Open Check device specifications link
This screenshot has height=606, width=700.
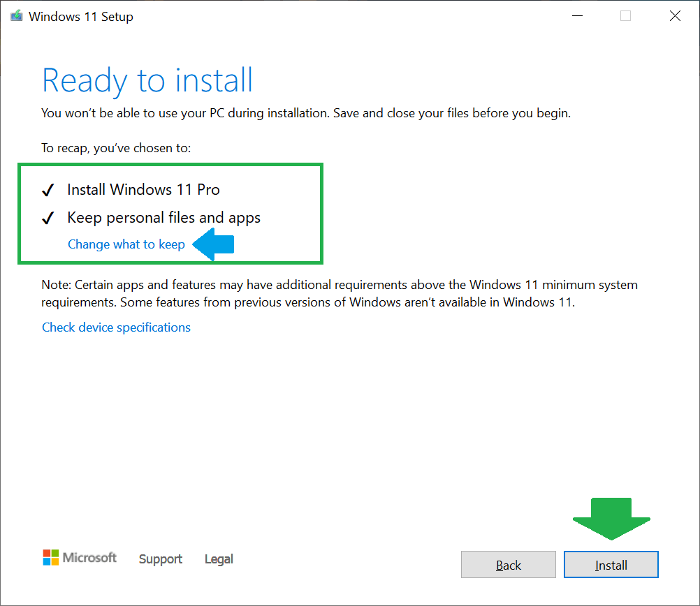click(x=116, y=327)
